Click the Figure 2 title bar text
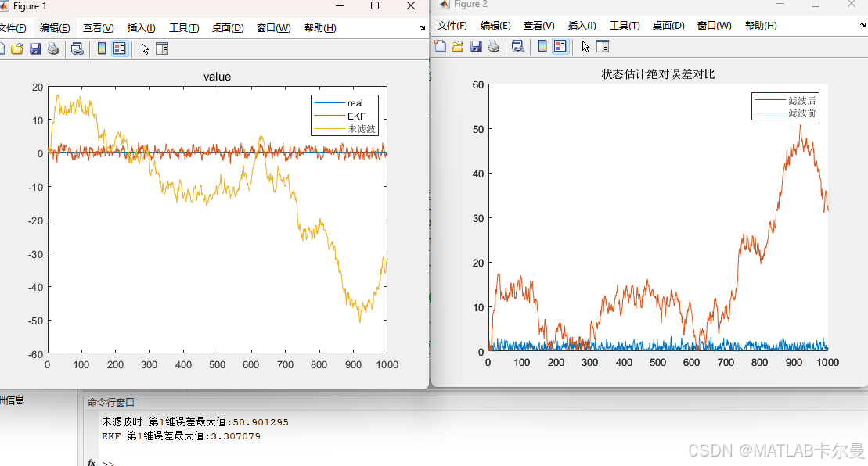The width and height of the screenshot is (868, 466). click(x=470, y=5)
